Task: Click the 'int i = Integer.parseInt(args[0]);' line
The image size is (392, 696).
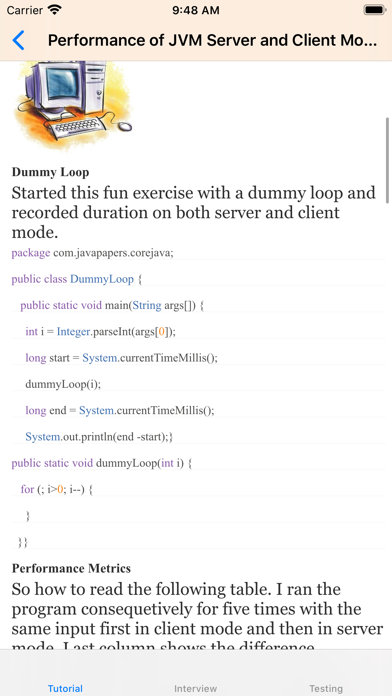Action: tap(100, 332)
